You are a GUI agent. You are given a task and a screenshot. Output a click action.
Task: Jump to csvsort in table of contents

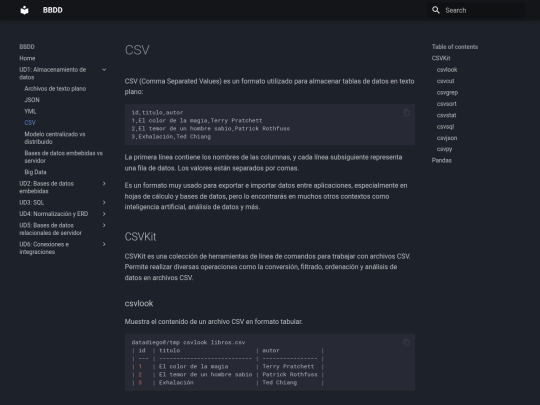[x=446, y=104]
